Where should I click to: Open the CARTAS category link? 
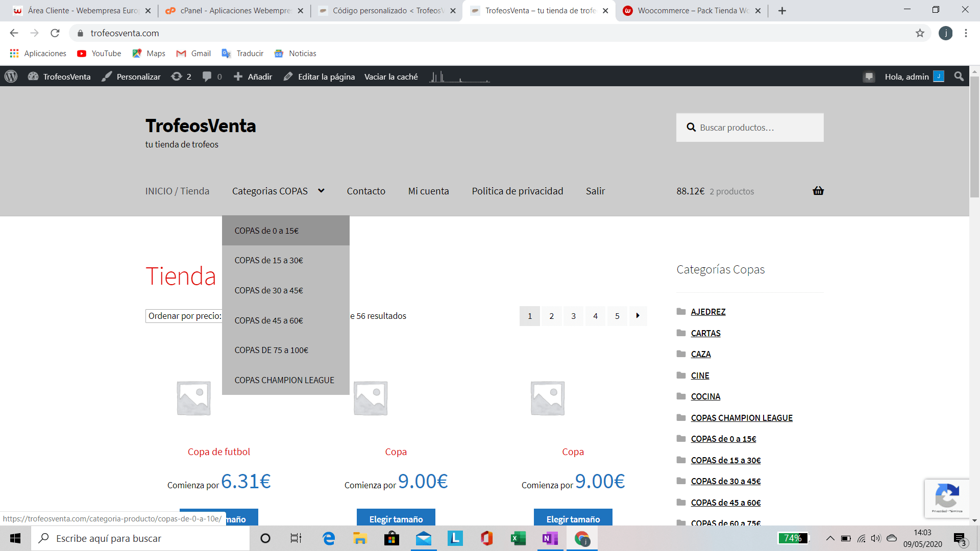tap(705, 333)
